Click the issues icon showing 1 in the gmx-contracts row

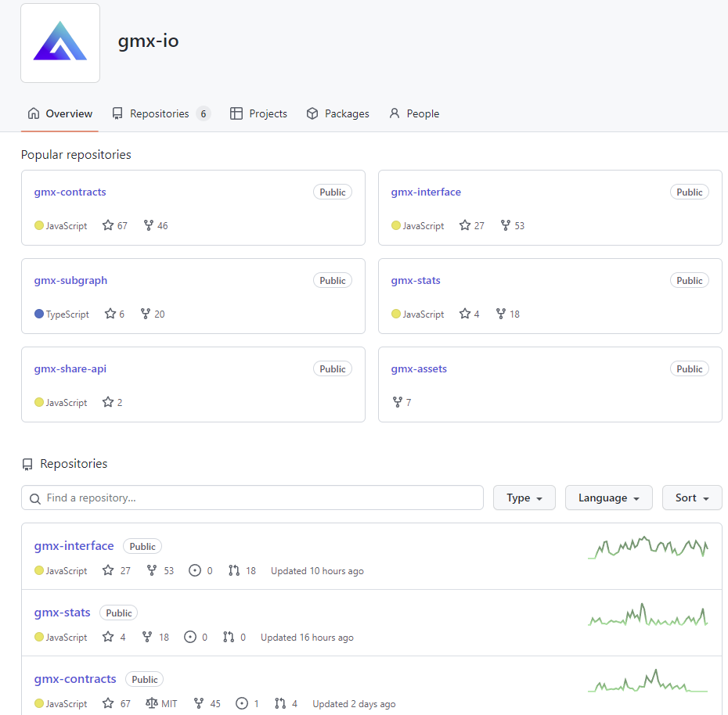coord(242,703)
